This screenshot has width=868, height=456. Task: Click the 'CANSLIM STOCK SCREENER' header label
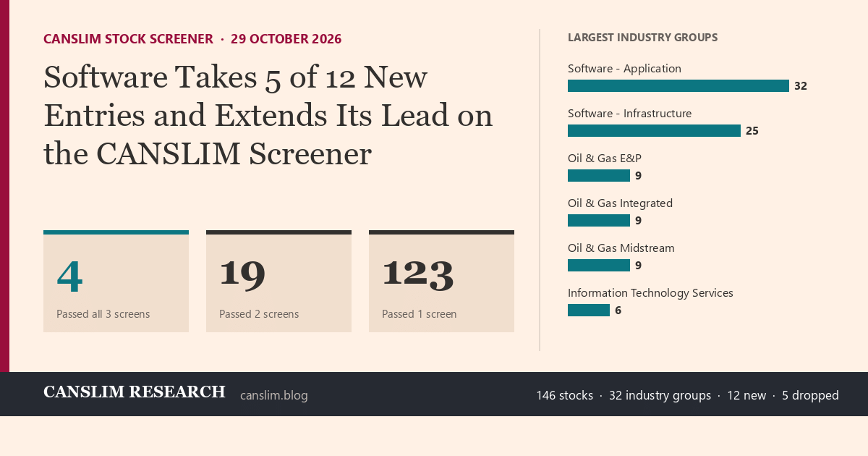[128, 39]
